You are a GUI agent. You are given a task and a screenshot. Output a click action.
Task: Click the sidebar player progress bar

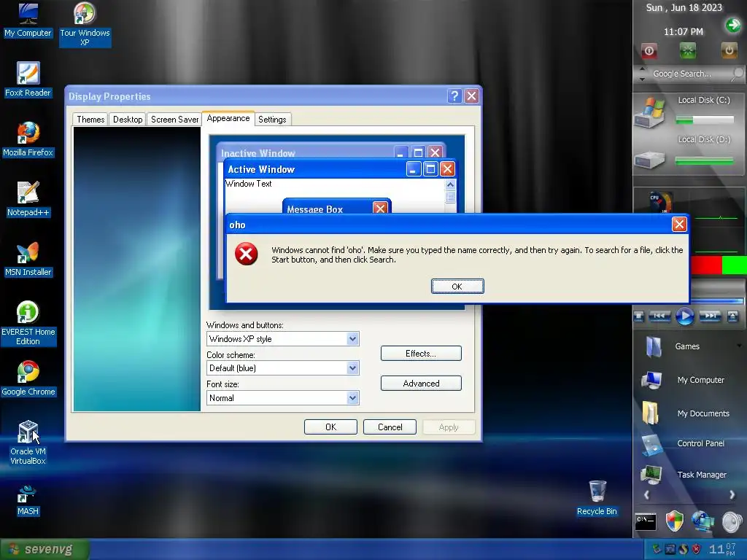[x=717, y=300]
